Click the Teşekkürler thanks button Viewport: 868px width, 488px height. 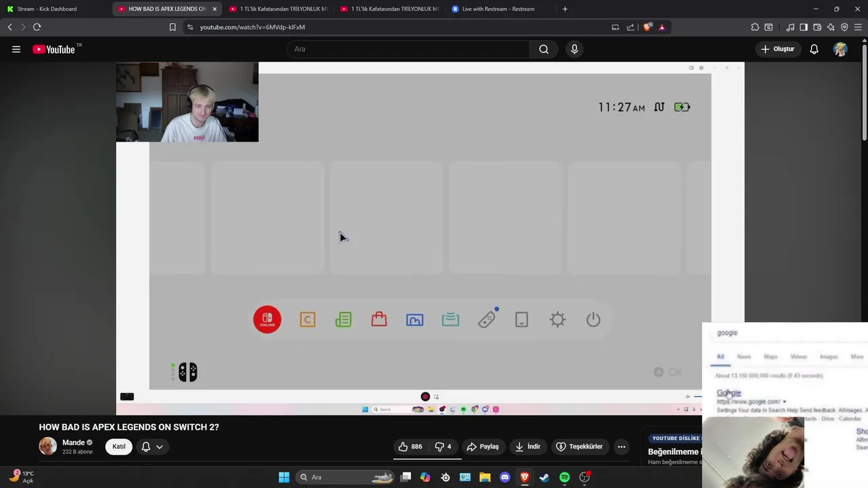coord(579,447)
